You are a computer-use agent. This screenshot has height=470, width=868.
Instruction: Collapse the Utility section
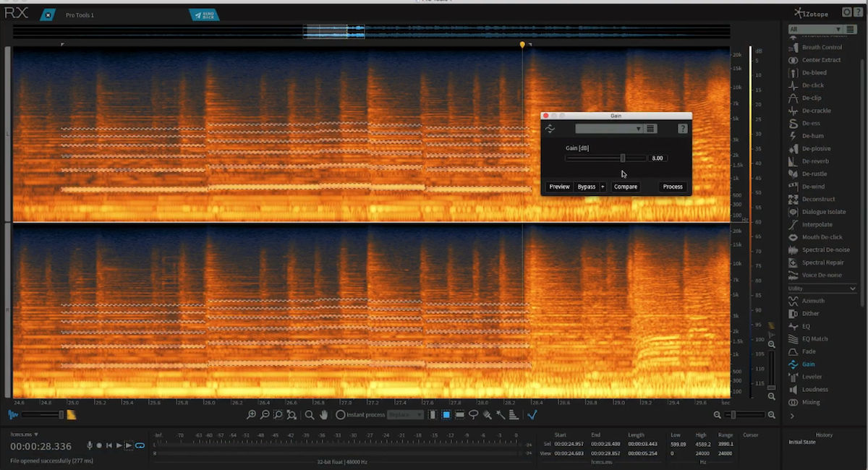(853, 289)
